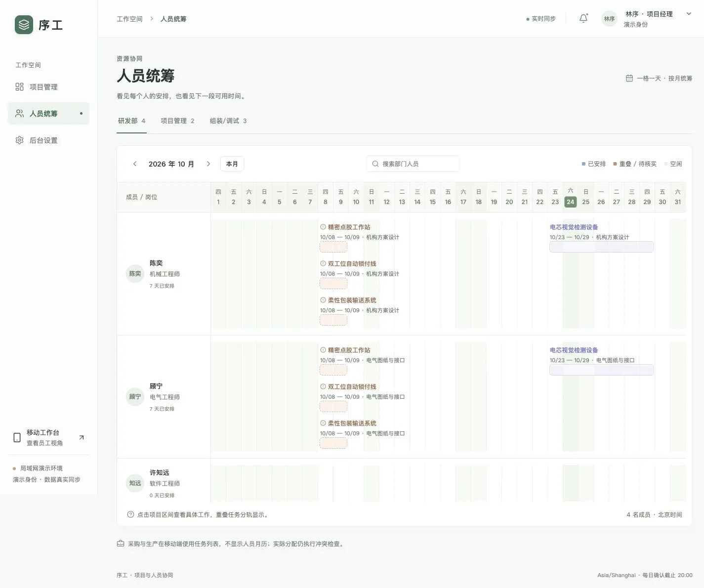Click the 实时同步 status indicator
Viewport: 704px width, 588px height.
tap(541, 19)
